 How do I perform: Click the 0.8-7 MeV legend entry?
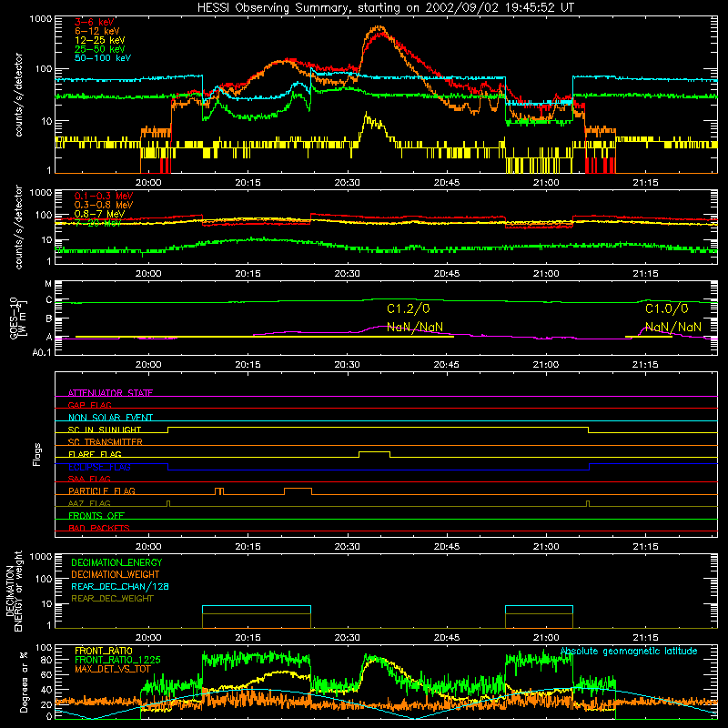pos(99,214)
